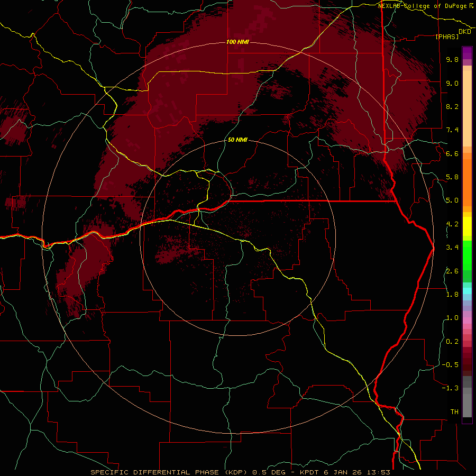The height and width of the screenshot is (476, 476).
Task: Click the -1.3 scale value
Action: coord(450,388)
